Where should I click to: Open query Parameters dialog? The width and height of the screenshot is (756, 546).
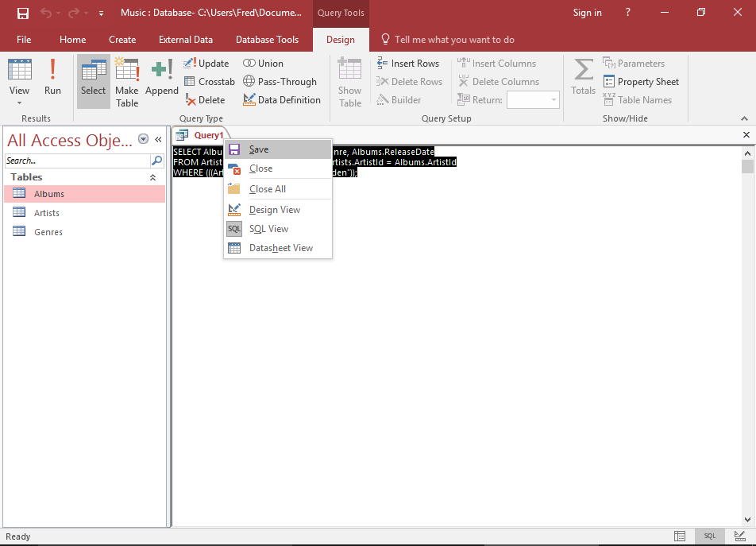(634, 64)
